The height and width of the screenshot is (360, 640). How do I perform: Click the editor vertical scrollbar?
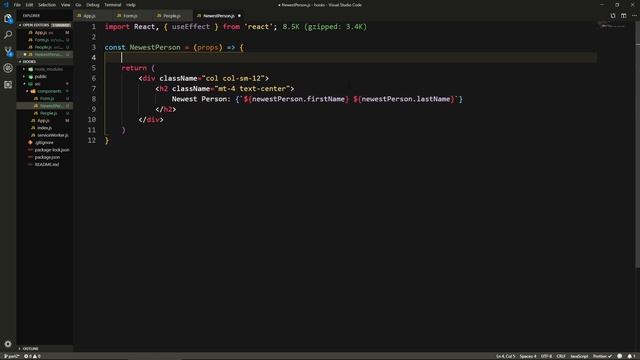click(638, 145)
